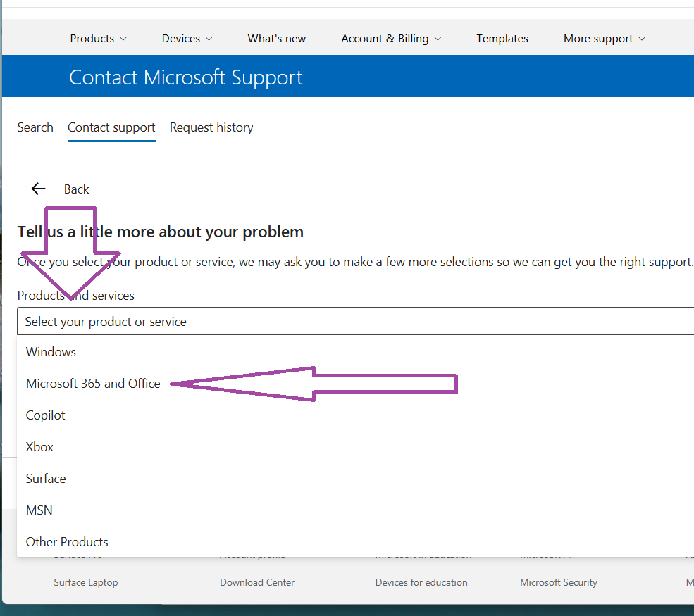Open the Download Center footer link
694x616 pixels.
click(x=257, y=582)
